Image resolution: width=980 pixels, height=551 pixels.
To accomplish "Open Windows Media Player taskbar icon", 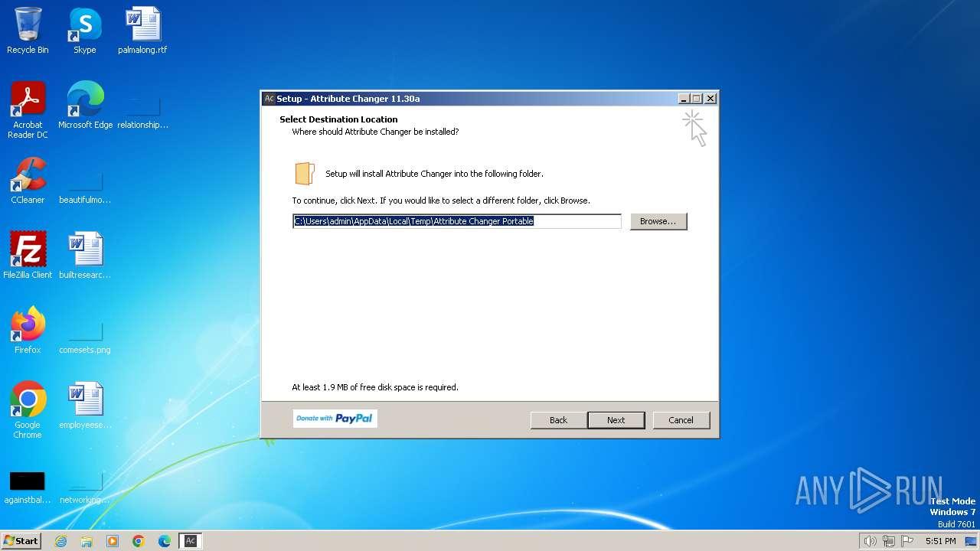I will (x=113, y=541).
